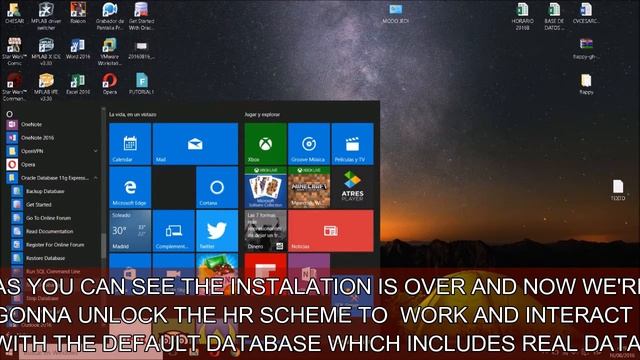640x360 pixels.
Task: Open the Groove Música tile
Action: [x=309, y=144]
